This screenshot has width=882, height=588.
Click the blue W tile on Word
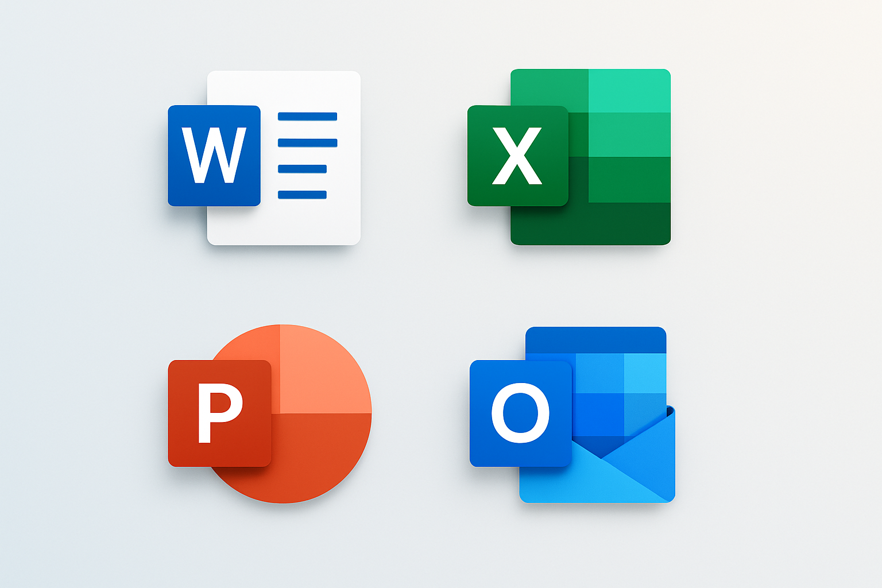[x=214, y=156]
